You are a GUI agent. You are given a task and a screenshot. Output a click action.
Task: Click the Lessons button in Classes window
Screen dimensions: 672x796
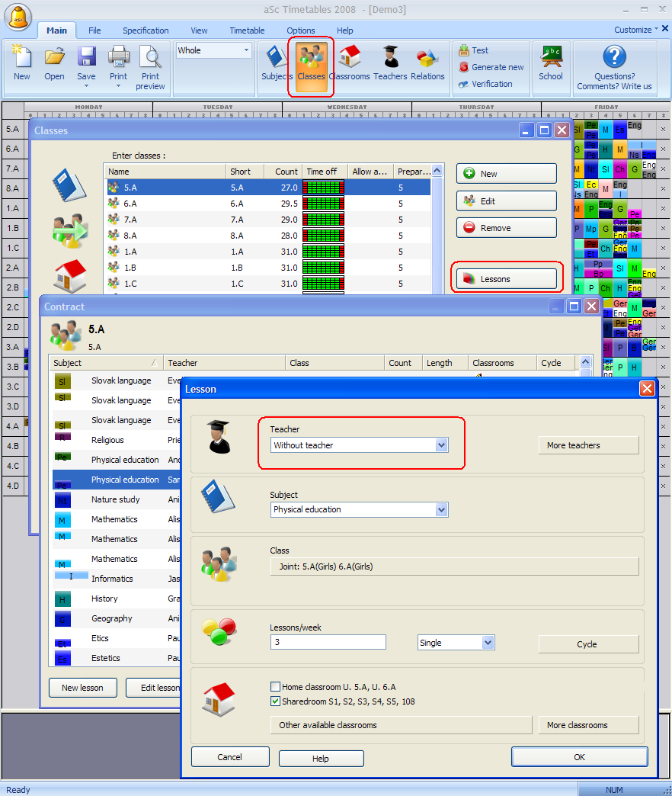point(507,279)
